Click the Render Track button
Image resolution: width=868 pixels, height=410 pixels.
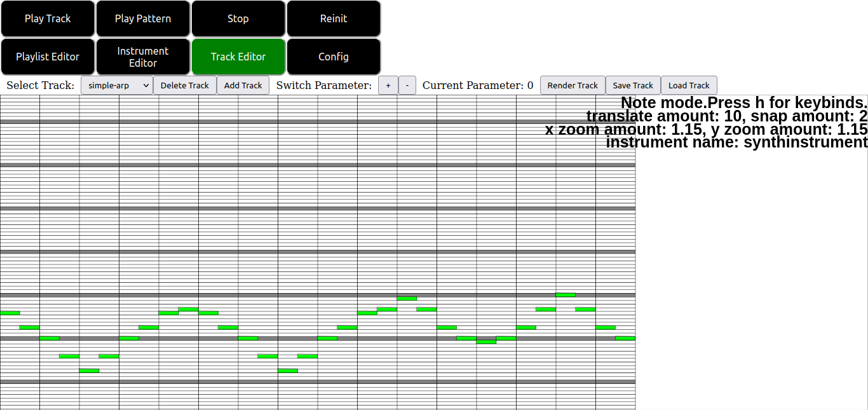[573, 85]
